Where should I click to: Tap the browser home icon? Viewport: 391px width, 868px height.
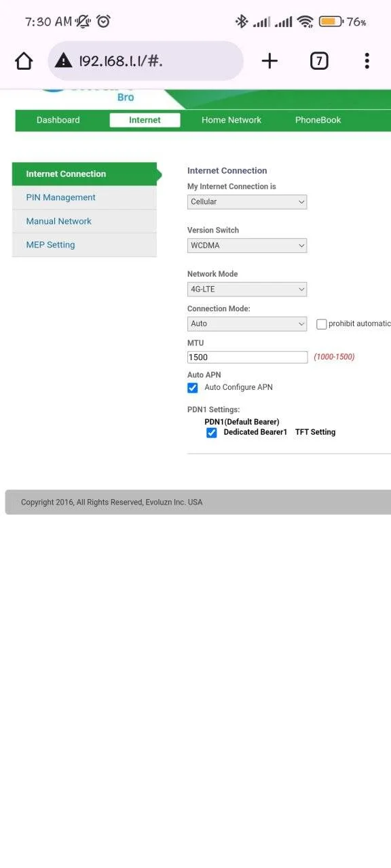tap(24, 61)
